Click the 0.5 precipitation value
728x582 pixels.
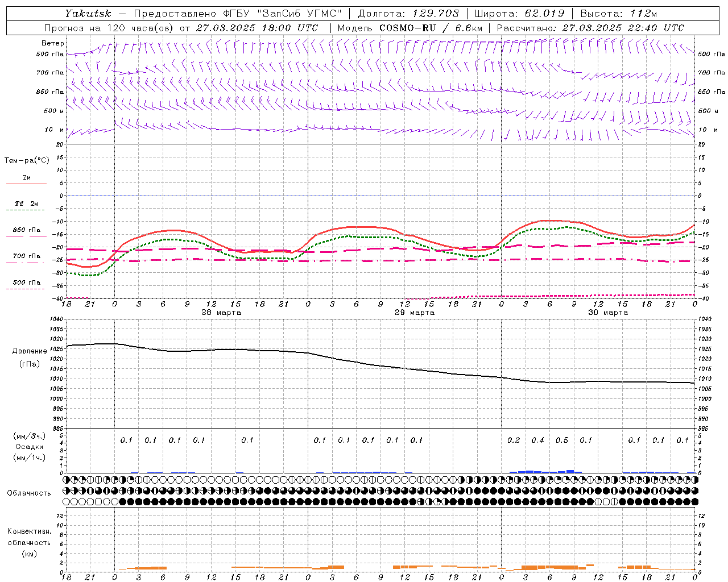[x=562, y=440]
